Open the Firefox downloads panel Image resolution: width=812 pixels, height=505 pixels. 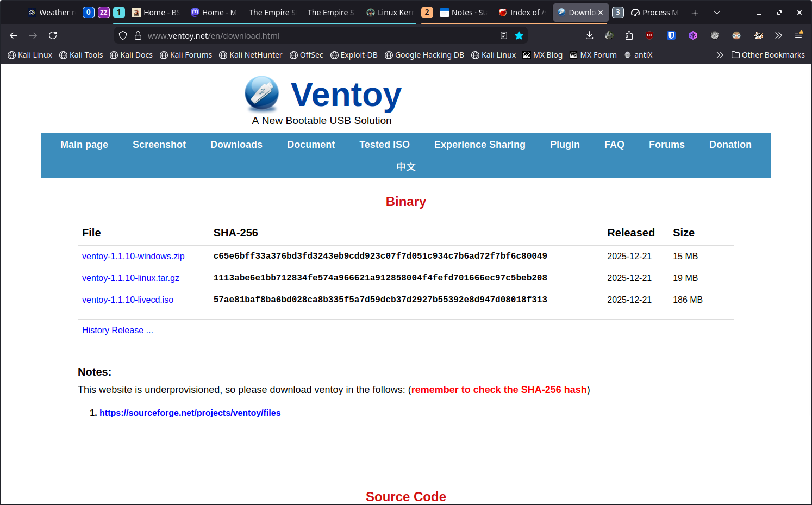tap(589, 35)
